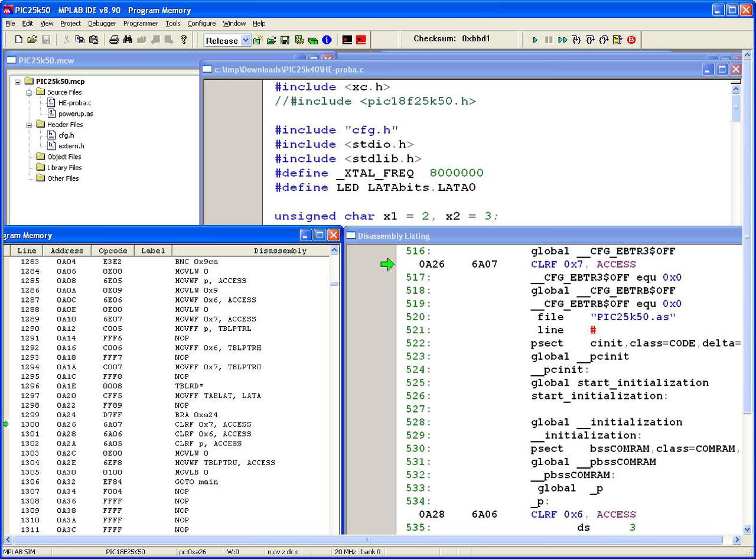The width and height of the screenshot is (756, 559).
Task: Click the Copy icon in the toolbar
Action: [80, 40]
